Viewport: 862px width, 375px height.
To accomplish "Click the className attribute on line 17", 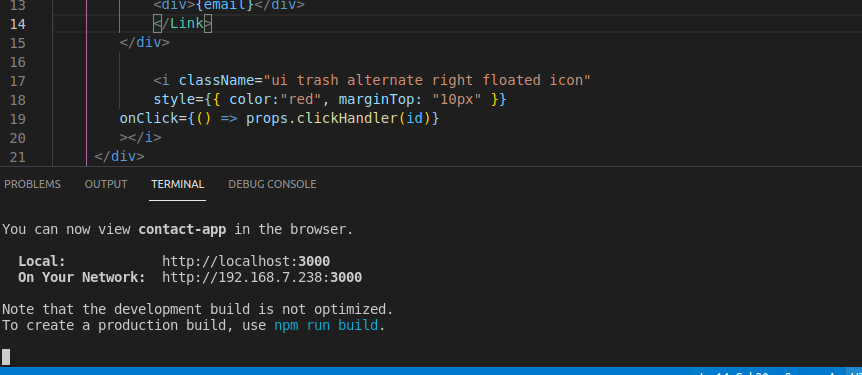I will tap(216, 80).
